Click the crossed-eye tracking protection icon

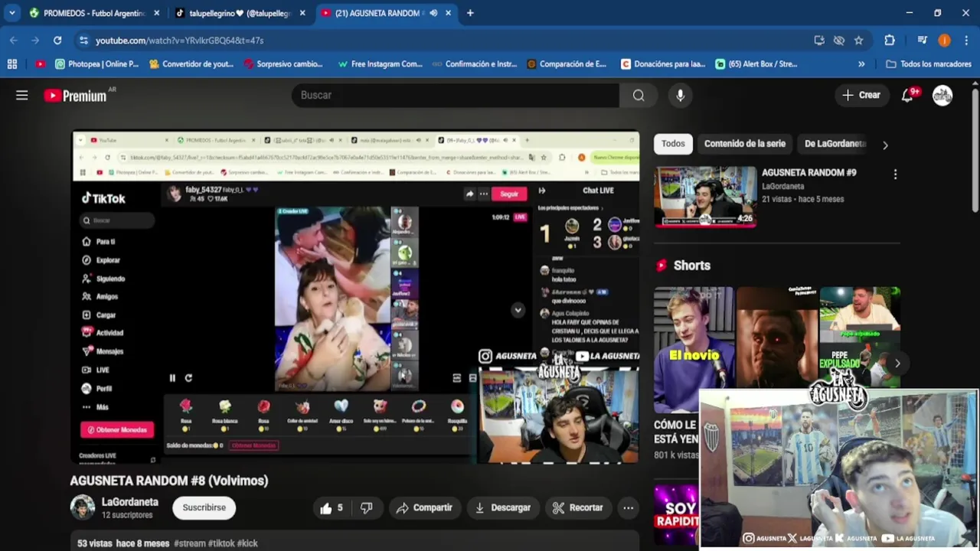tap(839, 40)
